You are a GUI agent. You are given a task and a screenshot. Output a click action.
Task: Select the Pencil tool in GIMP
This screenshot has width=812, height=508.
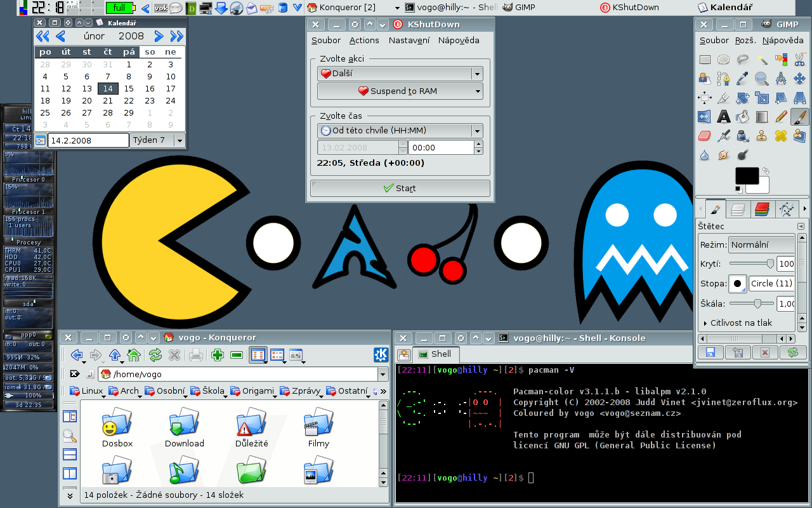781,117
